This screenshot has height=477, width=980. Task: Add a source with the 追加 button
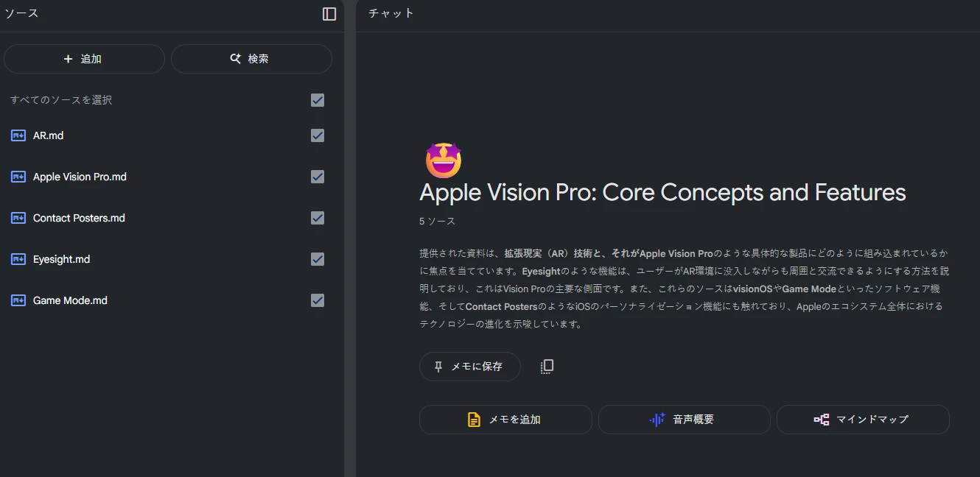tap(84, 59)
